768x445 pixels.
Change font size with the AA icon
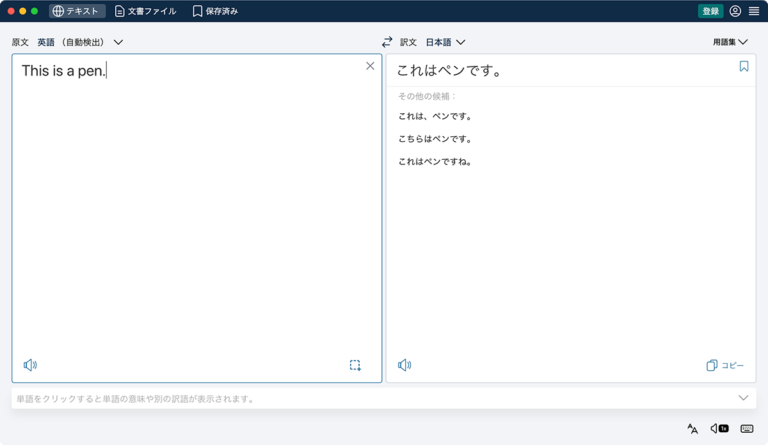click(x=692, y=429)
